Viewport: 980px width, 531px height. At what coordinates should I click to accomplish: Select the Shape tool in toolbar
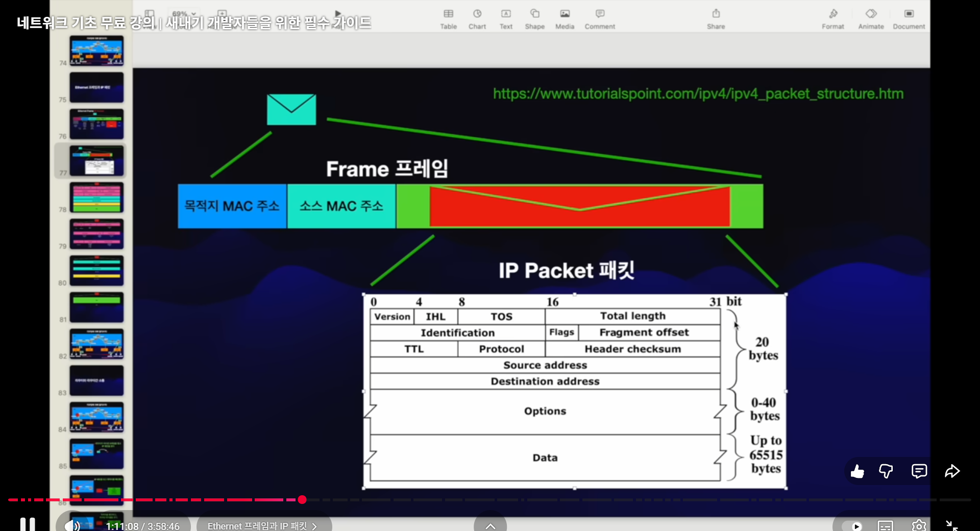(x=534, y=18)
